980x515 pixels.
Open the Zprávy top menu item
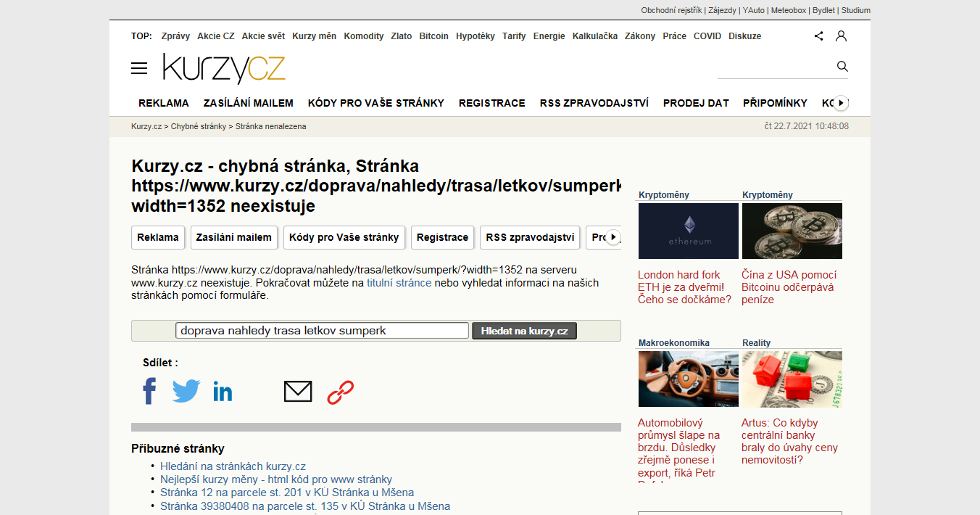coord(176,36)
